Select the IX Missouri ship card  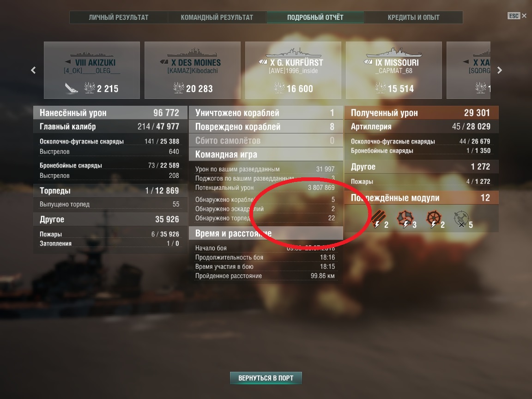pyautogui.click(x=394, y=70)
